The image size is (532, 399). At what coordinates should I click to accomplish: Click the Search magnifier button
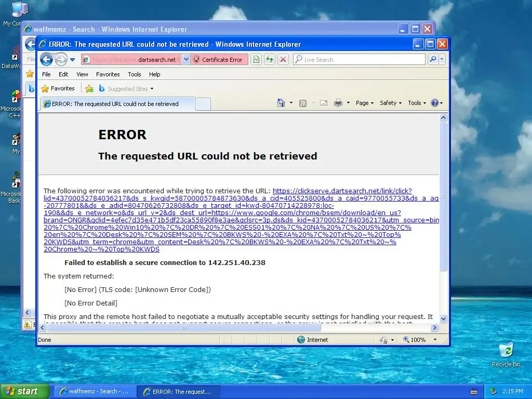click(x=433, y=59)
